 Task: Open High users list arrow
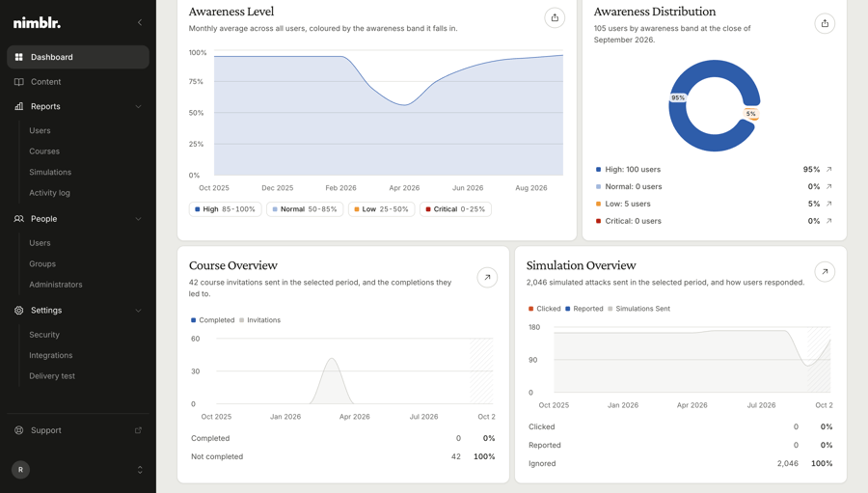click(828, 170)
